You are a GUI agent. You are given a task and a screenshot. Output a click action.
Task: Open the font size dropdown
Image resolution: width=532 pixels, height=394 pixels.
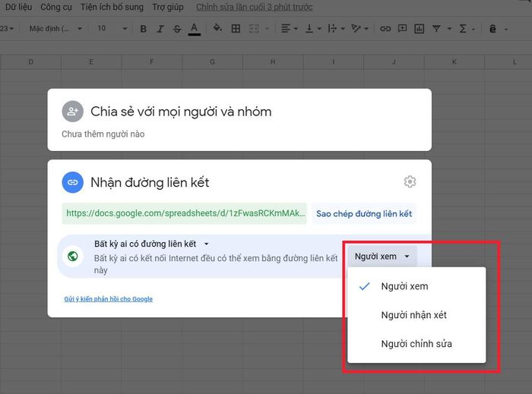click(x=111, y=29)
